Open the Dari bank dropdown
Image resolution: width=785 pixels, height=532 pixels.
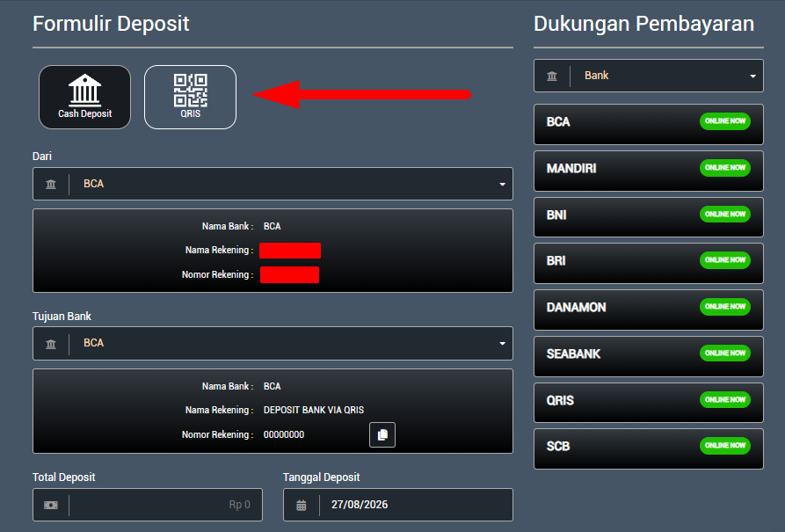(273, 184)
